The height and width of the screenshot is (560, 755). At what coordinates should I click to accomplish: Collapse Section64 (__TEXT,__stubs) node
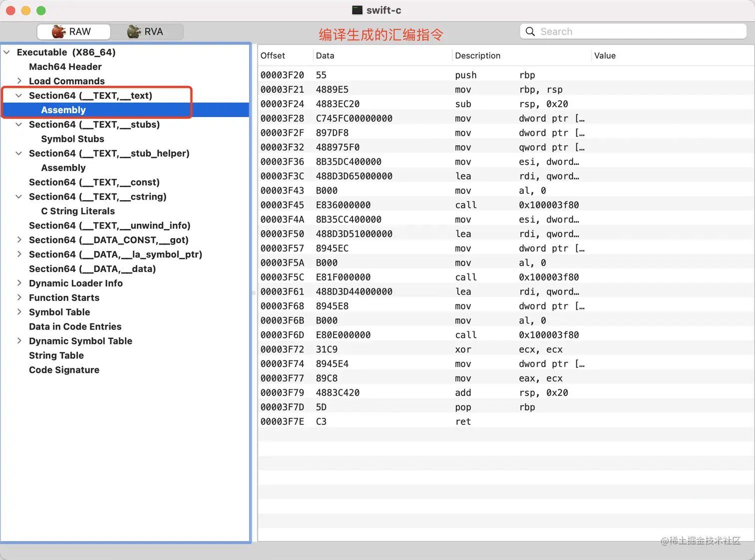point(19,124)
